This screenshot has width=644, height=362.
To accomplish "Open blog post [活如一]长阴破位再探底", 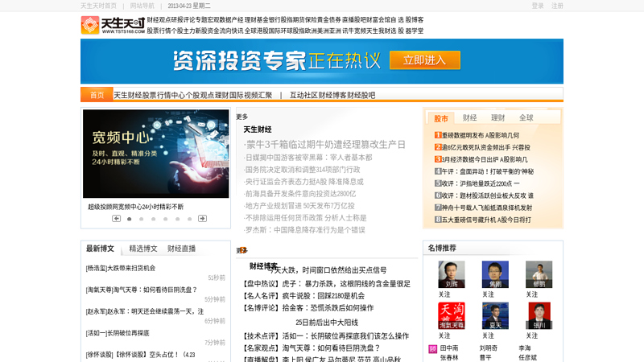I will 118,333.
